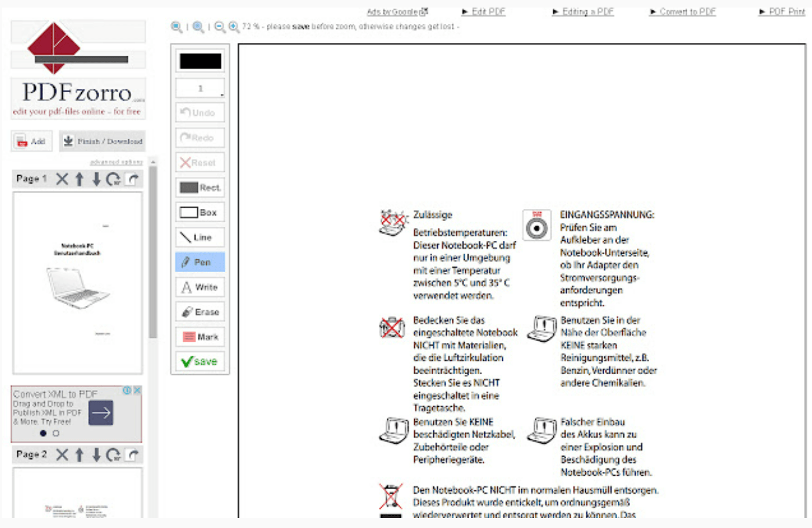Select the Write text tool

coord(200,287)
